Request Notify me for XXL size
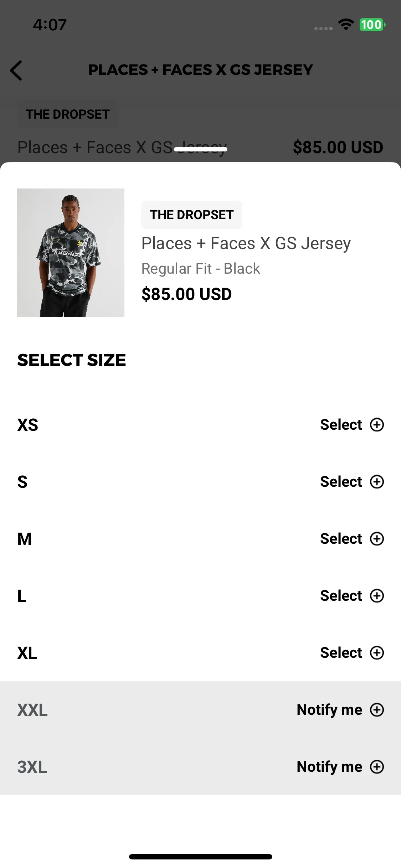 (x=329, y=710)
